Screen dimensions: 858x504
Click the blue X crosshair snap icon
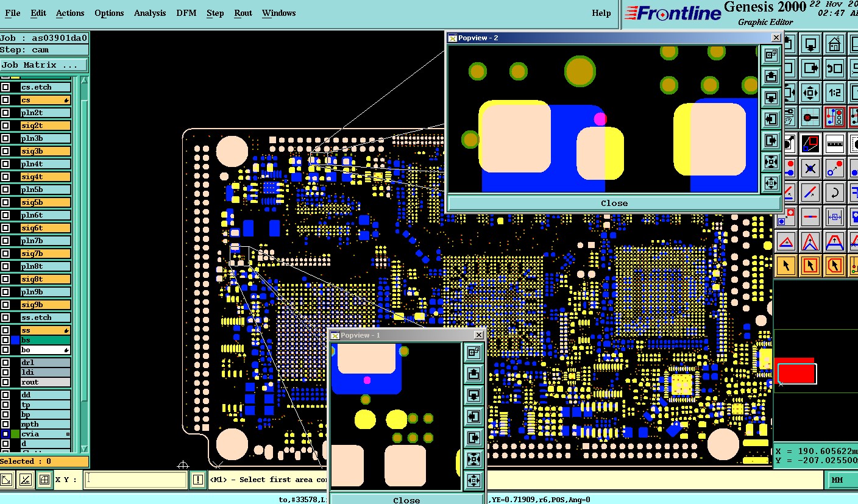[x=810, y=168]
